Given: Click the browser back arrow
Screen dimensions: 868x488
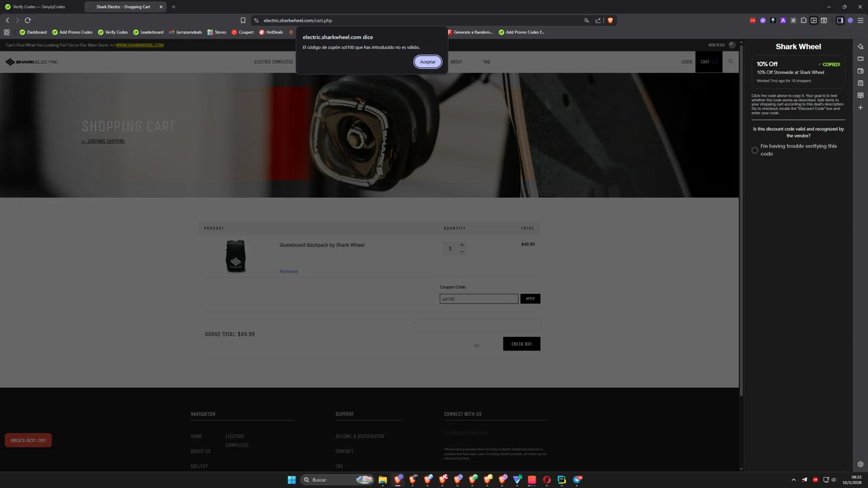Looking at the screenshot, I should 8,20.
